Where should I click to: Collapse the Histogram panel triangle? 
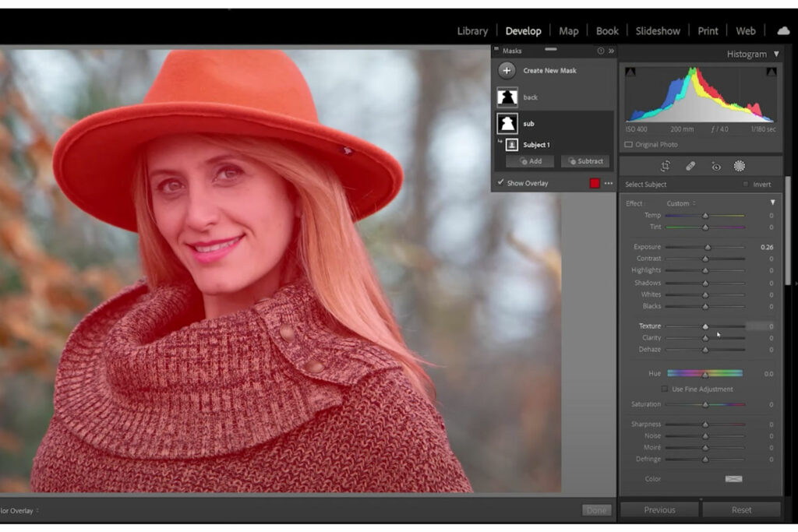point(776,55)
